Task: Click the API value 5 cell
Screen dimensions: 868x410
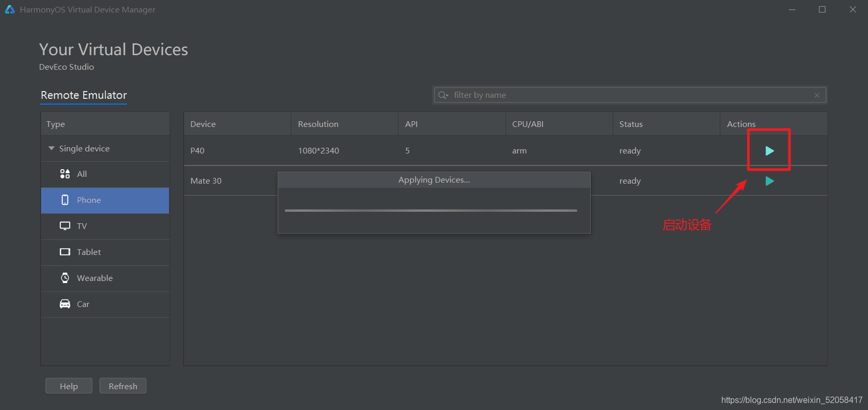Action: (408, 151)
